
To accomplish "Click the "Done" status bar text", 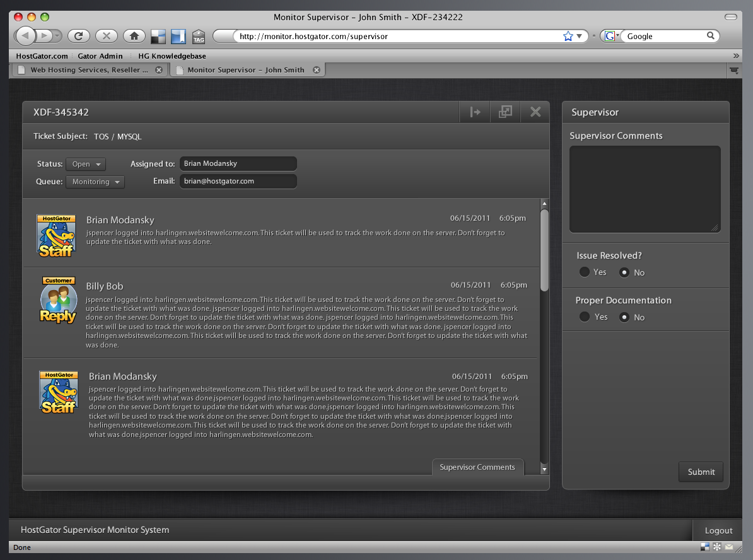I will pyautogui.click(x=22, y=547).
